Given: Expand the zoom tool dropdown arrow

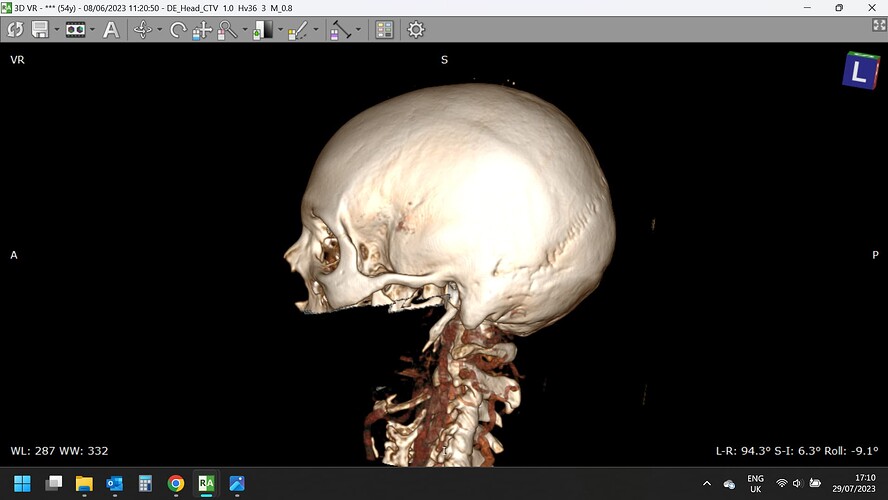Looking at the screenshot, I should point(245,29).
